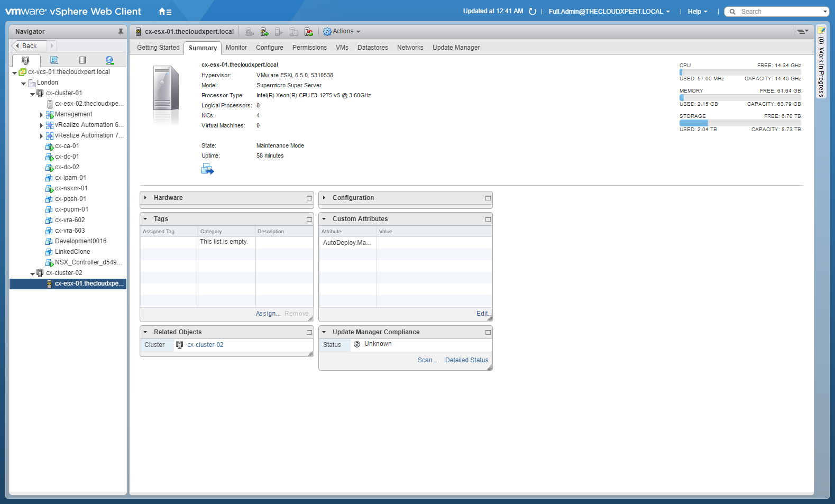The width and height of the screenshot is (835, 504).
Task: Click the refresh icon beside update time
Action: click(x=533, y=12)
